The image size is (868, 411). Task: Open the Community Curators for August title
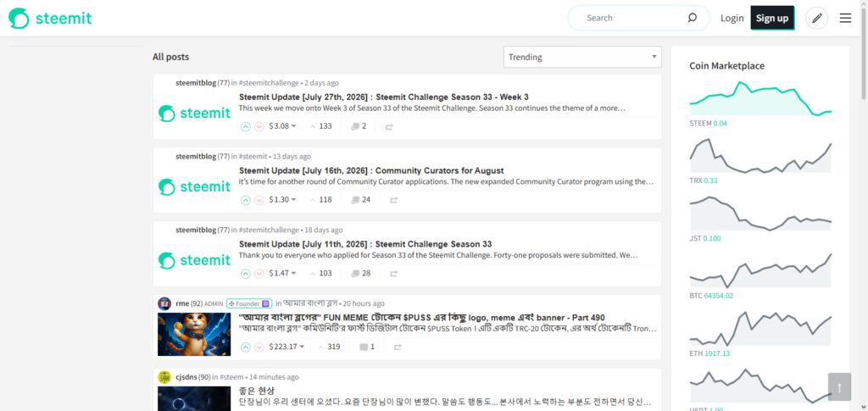[371, 170]
